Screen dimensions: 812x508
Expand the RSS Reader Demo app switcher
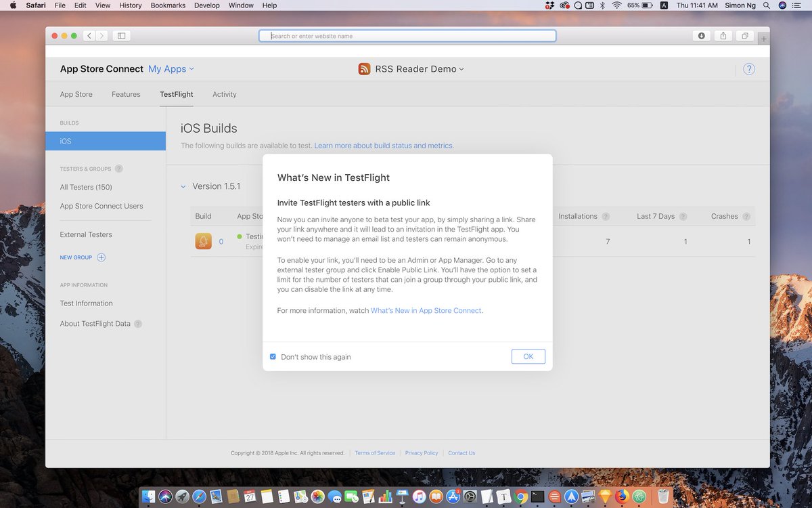coord(420,69)
